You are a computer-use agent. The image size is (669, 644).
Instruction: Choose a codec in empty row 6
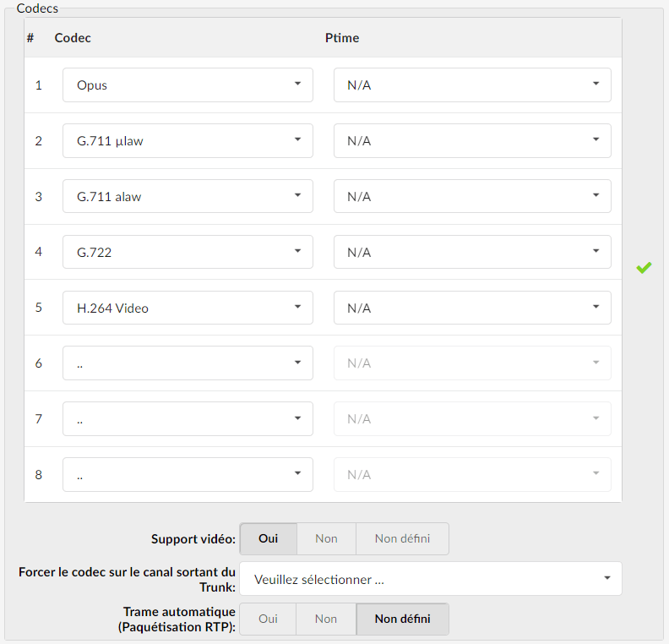[x=188, y=363]
